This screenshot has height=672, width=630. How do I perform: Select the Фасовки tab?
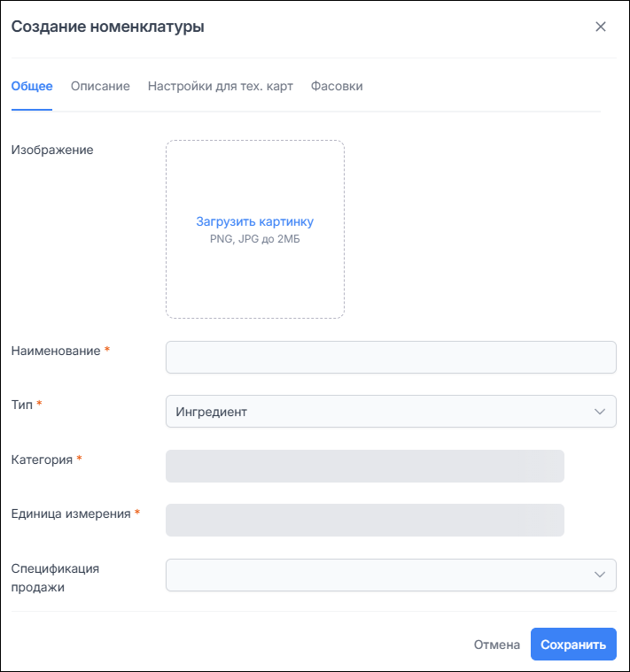[x=337, y=86]
